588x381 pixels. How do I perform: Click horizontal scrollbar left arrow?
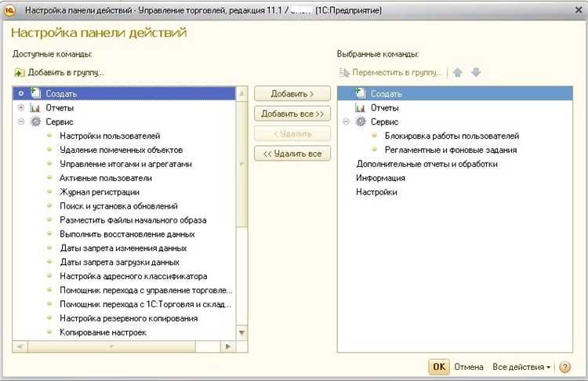pyautogui.click(x=20, y=347)
